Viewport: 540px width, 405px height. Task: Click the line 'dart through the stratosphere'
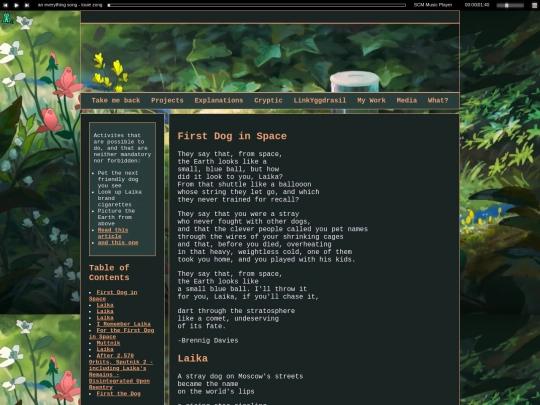click(x=236, y=311)
